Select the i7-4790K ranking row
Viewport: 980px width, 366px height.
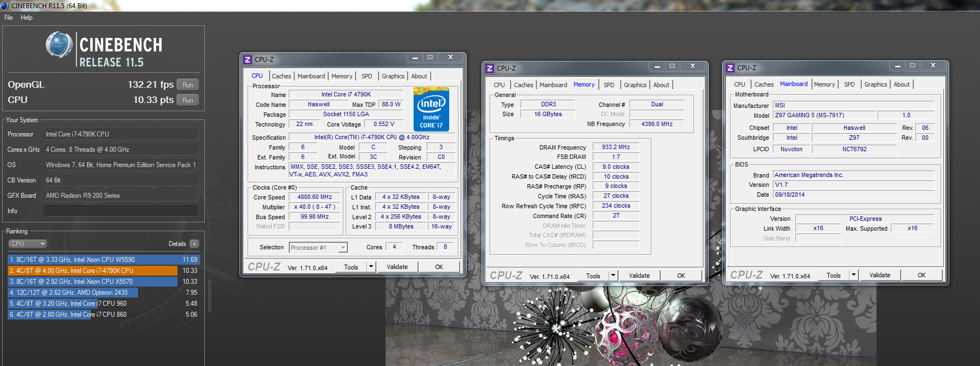[104, 271]
